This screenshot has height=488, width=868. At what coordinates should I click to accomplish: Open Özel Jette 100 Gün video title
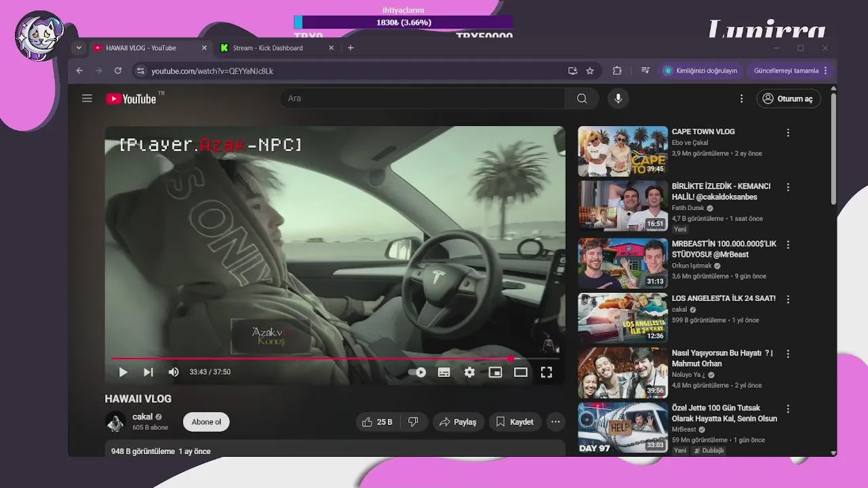pyautogui.click(x=724, y=413)
